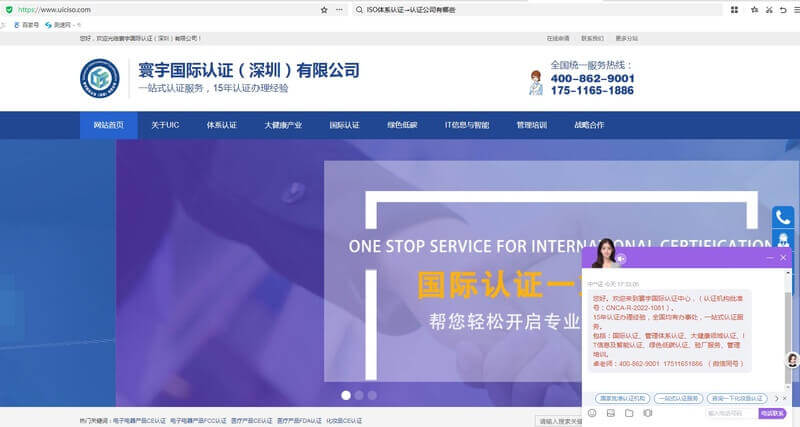This screenshot has width=800, height=427.
Task: Click the ISO体系认证 browser search box
Action: pyautogui.click(x=537, y=10)
